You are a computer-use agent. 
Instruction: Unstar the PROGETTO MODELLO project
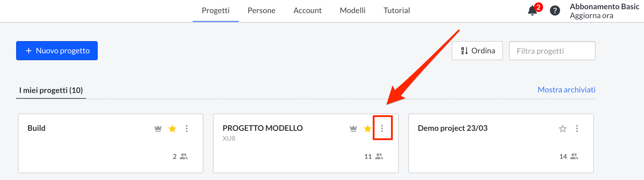[368, 128]
